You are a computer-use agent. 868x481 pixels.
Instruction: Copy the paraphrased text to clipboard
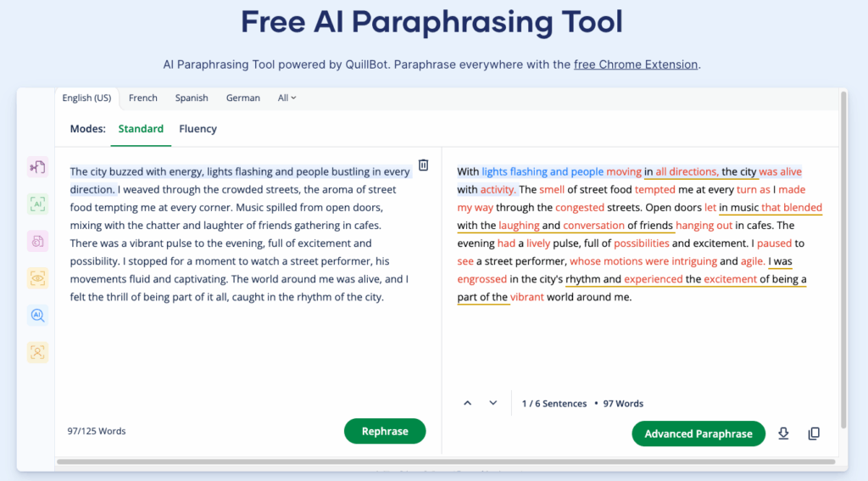pyautogui.click(x=814, y=433)
